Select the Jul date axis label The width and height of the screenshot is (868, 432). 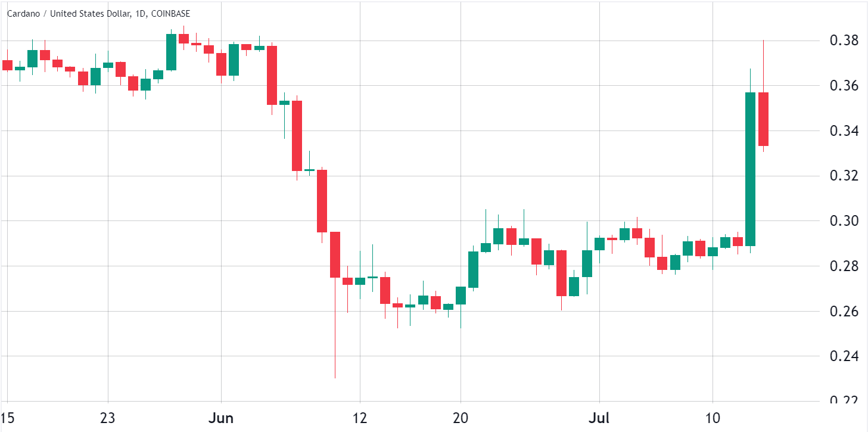599,418
